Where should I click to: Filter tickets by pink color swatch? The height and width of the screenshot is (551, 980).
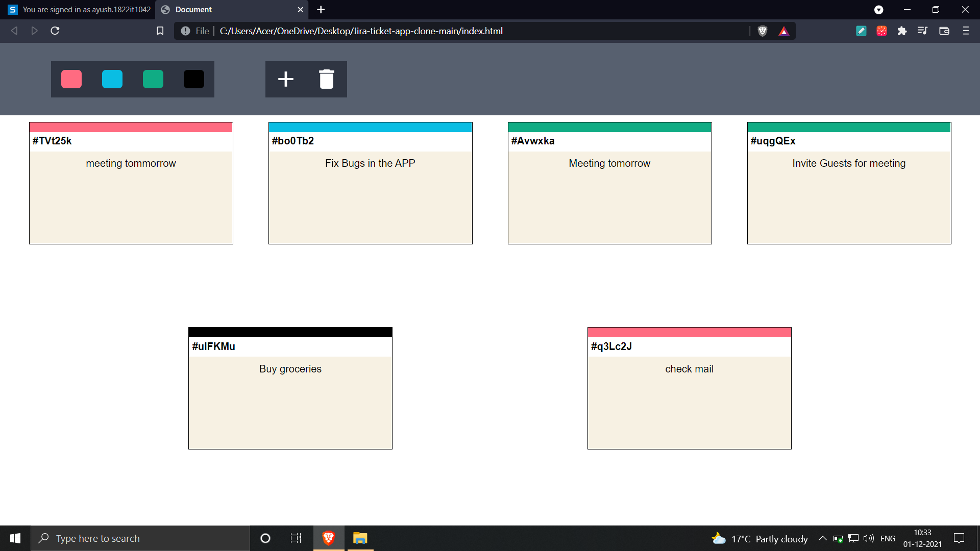(x=71, y=79)
